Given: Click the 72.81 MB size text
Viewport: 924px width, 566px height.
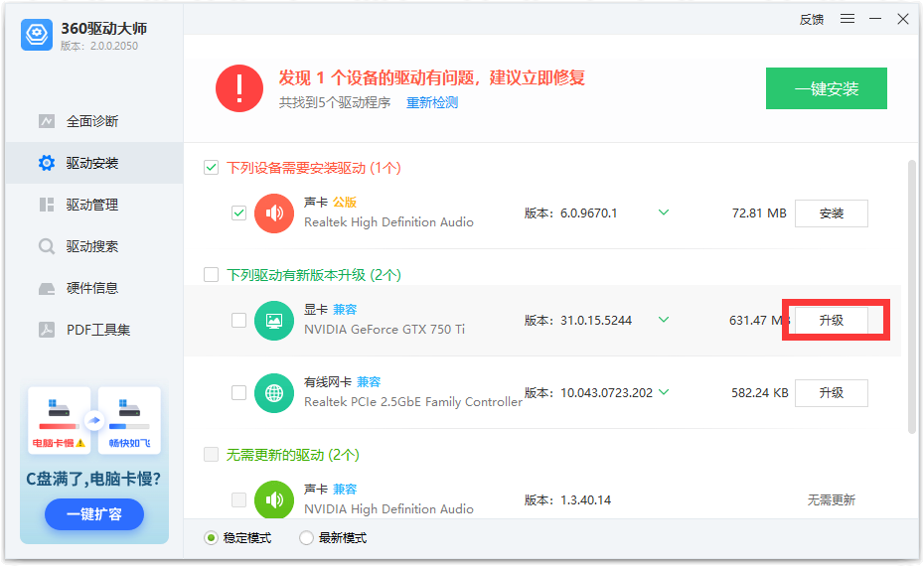Looking at the screenshot, I should point(759,213).
